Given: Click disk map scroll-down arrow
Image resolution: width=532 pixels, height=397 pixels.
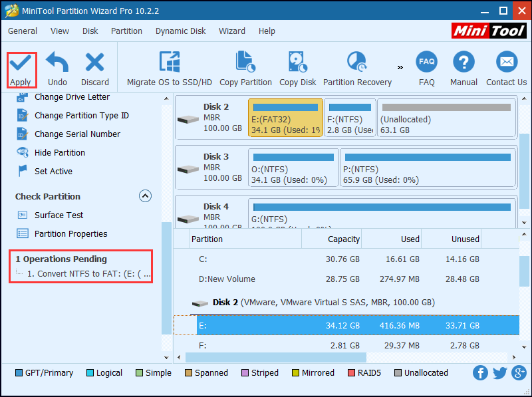Looking at the screenshot, I should coord(524,223).
